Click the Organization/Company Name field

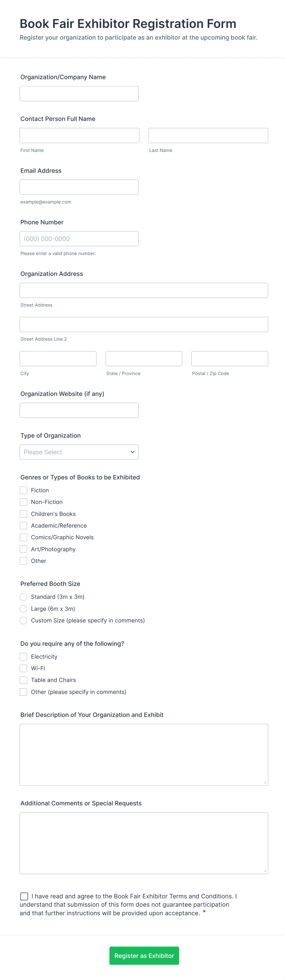coord(79,94)
